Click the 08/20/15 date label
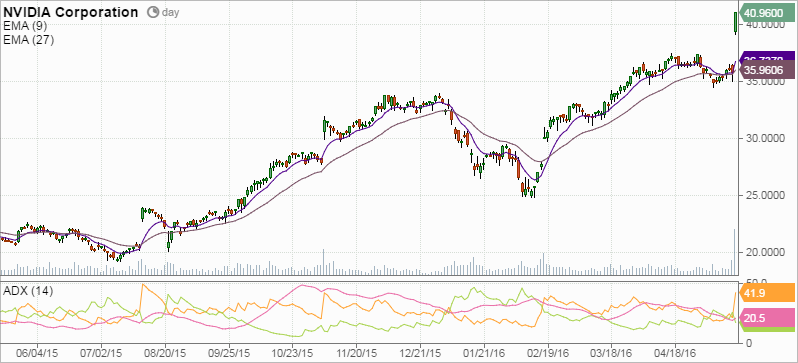 point(165,352)
